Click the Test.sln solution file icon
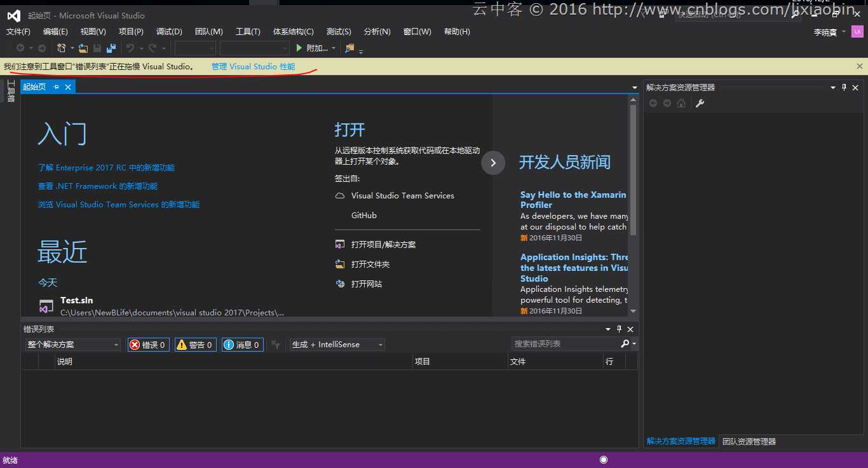 tap(46, 306)
